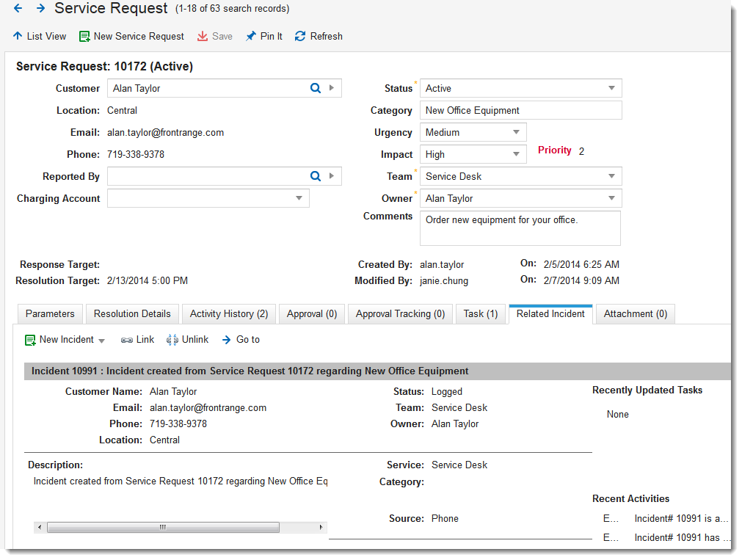This screenshot has height=560, width=742.
Task: Click inside the Comments text field
Action: (x=520, y=228)
